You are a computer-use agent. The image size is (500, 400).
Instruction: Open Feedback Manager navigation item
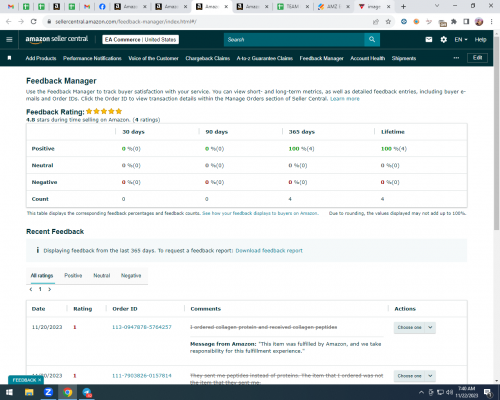pyautogui.click(x=321, y=58)
